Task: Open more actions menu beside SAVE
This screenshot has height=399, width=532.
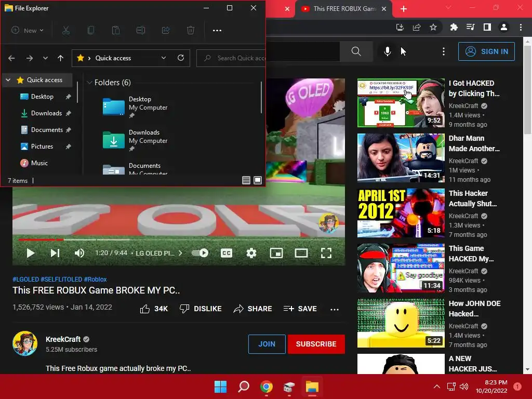Action: [x=335, y=309]
